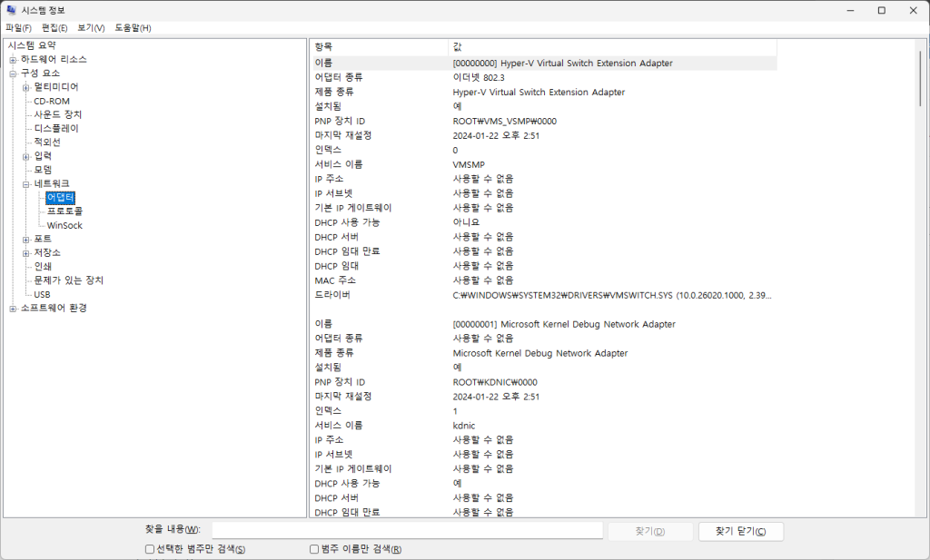Click the disabled 찾기(D) button
Screen dimensions: 930x560
click(650, 532)
